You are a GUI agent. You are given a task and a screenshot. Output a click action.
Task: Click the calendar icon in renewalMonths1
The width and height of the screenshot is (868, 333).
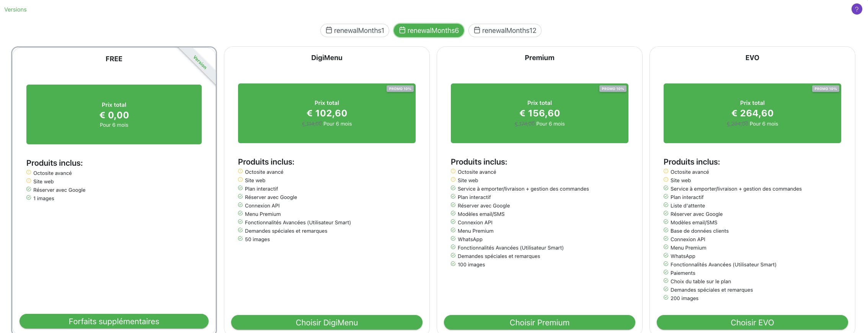click(329, 30)
